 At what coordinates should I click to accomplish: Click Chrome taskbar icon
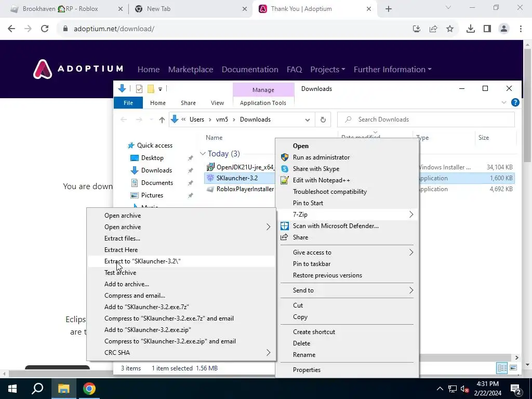89,389
